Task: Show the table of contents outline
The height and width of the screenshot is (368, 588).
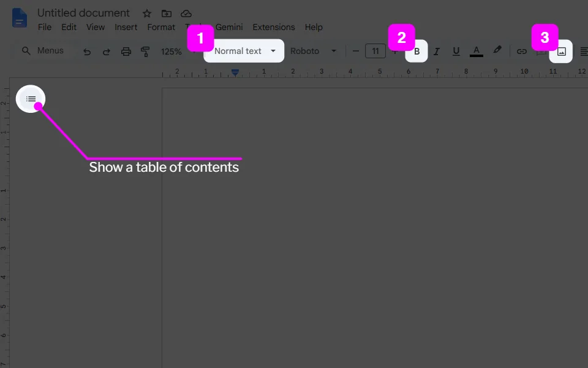Action: tap(31, 99)
